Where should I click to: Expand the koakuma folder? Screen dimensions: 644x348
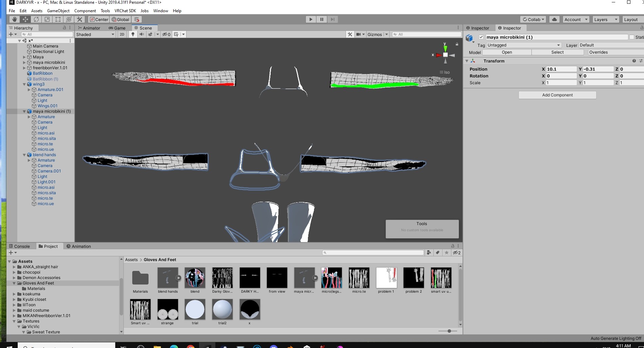[x=14, y=294]
